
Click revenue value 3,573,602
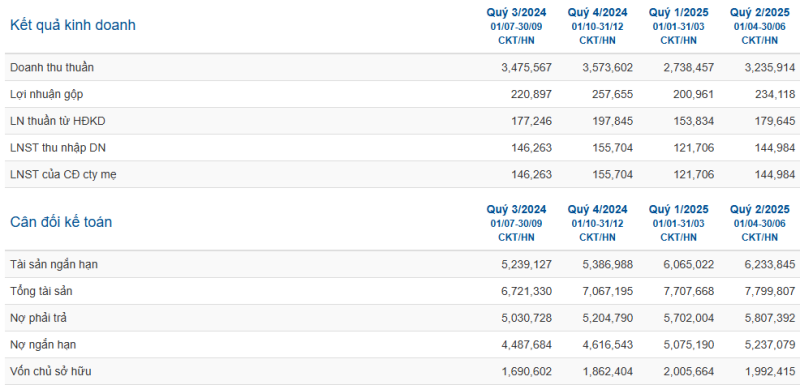click(x=607, y=67)
